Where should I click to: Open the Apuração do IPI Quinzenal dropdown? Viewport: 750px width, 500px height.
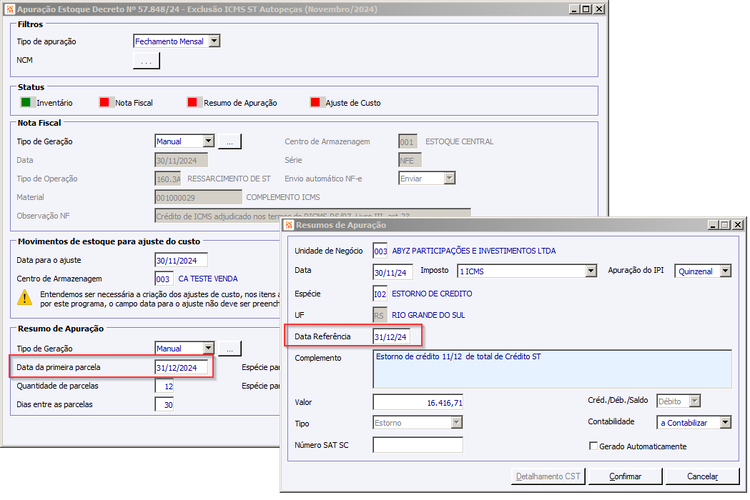[726, 271]
